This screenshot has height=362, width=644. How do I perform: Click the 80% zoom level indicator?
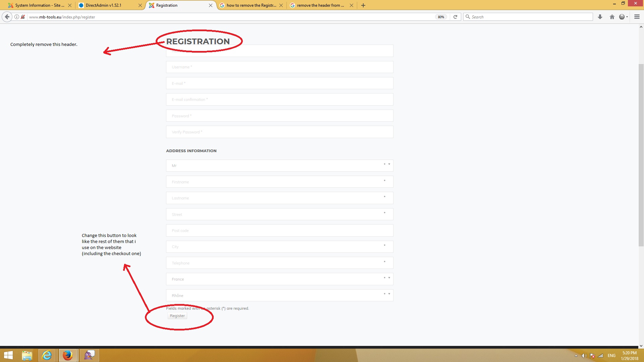[x=441, y=17]
